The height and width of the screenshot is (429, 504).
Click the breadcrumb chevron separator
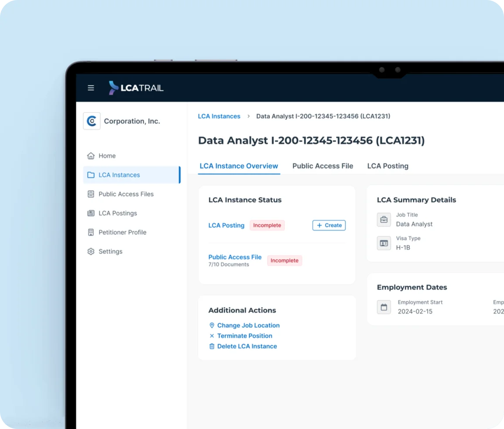pyautogui.click(x=248, y=116)
